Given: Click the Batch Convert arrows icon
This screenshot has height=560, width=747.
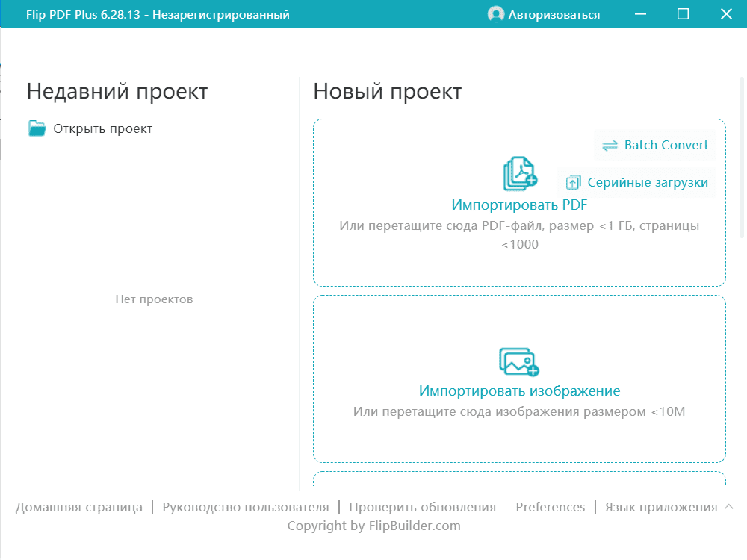Looking at the screenshot, I should coord(610,146).
